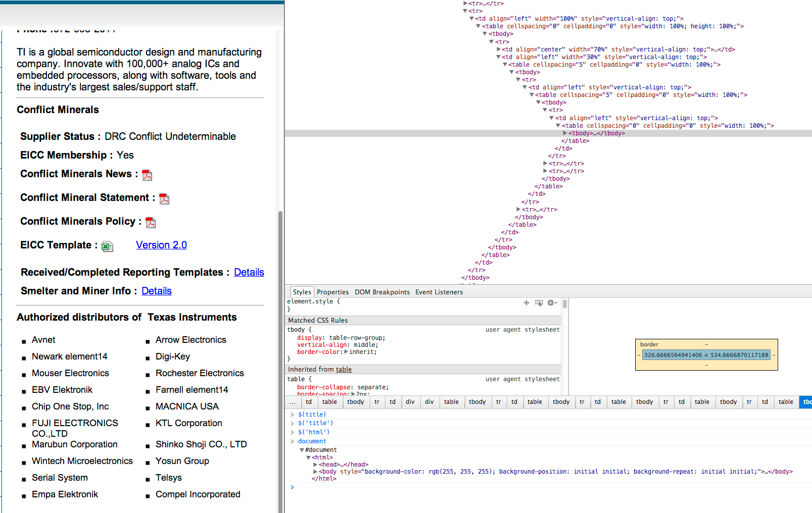812x513 pixels.
Task: Expand the collapsed tbody node in the highlighted row
Action: point(565,133)
